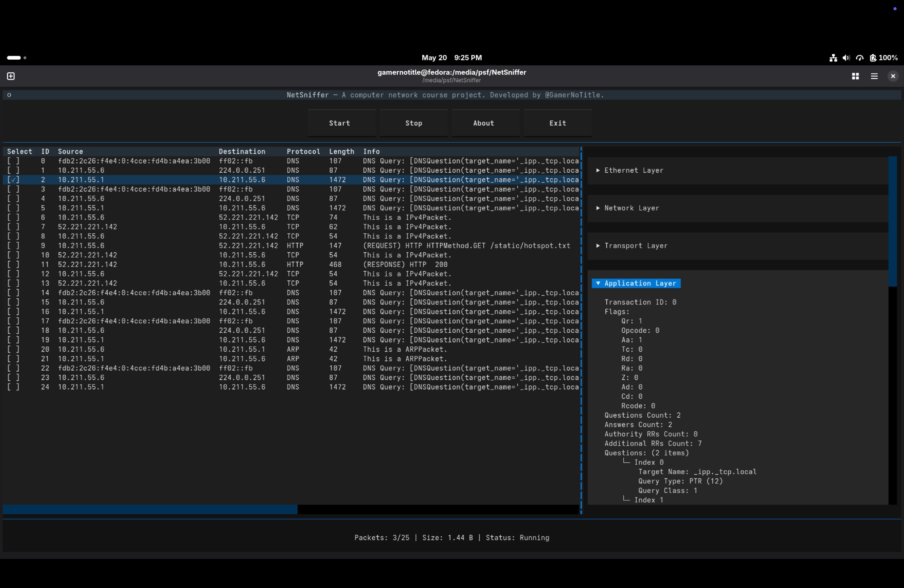Click Index 0 under Questions tree
This screenshot has width=904, height=588.
pos(649,463)
